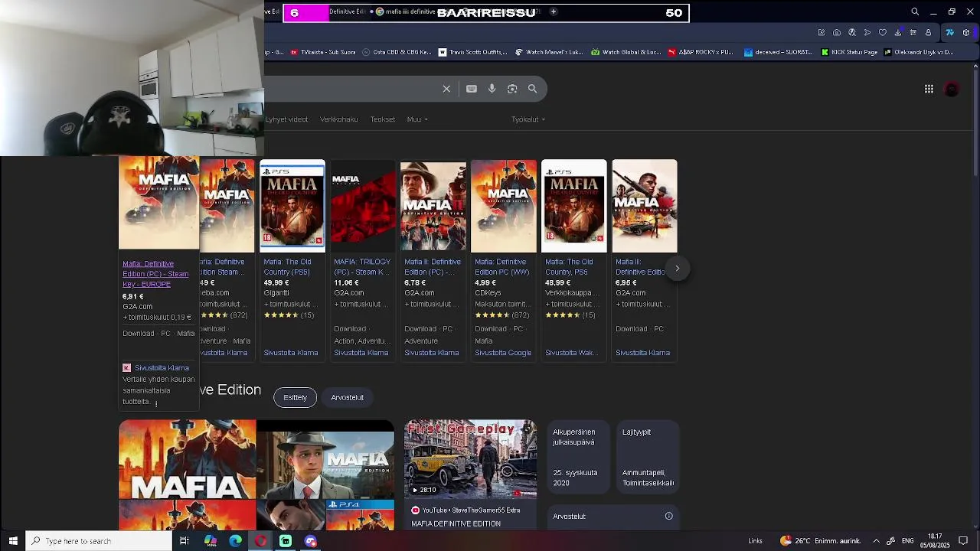Open the taskbar clock showing 18.17
Screen dimensions: 980x551
(934, 541)
